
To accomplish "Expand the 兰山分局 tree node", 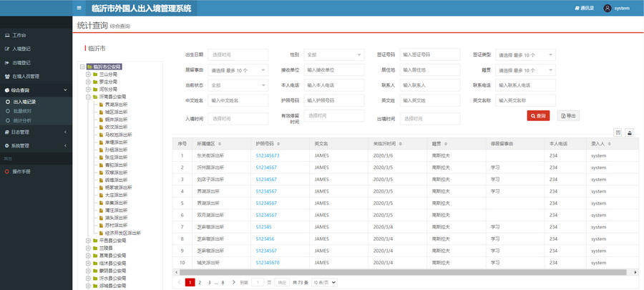I will click(x=88, y=74).
